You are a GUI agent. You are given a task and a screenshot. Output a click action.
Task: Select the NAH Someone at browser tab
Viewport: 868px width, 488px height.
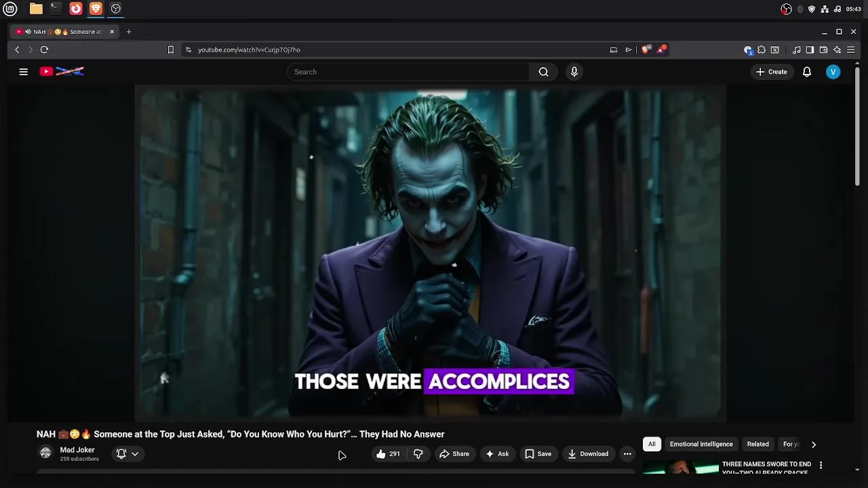[65, 31]
